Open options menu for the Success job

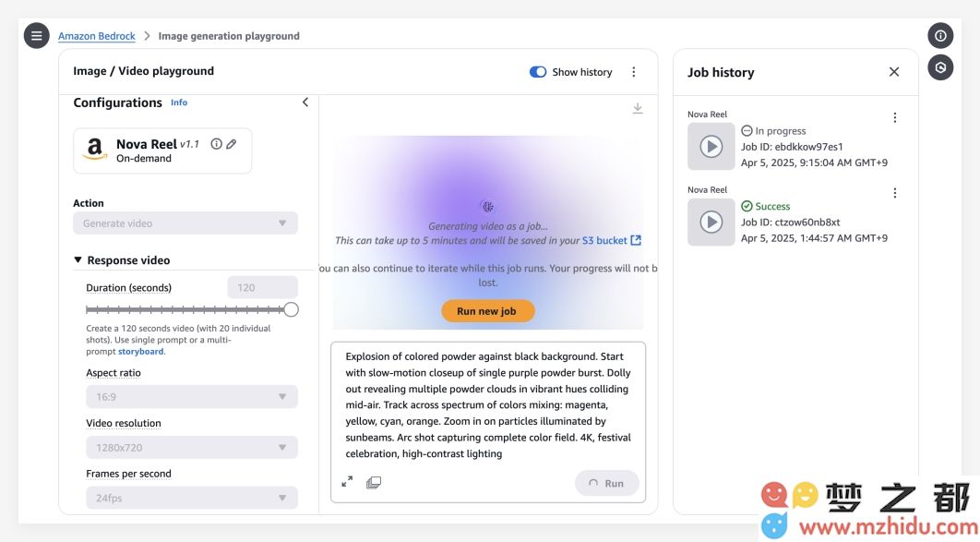(894, 194)
